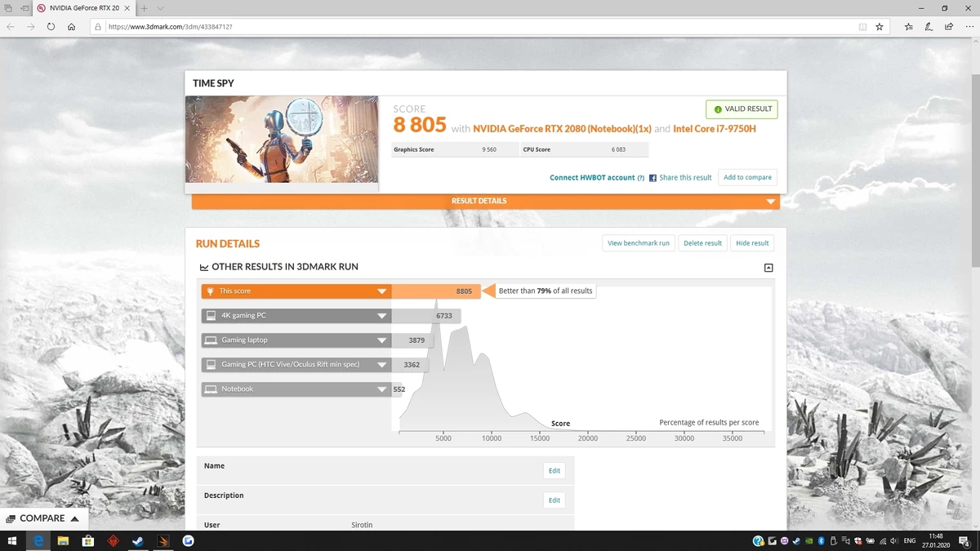Share this page via browser share icon
The width and height of the screenshot is (980, 551).
click(x=948, y=26)
